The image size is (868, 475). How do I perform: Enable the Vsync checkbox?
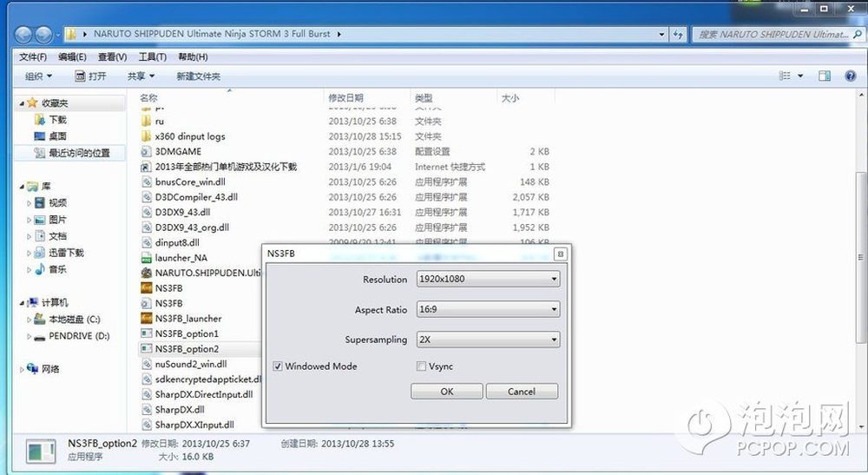[x=421, y=366]
